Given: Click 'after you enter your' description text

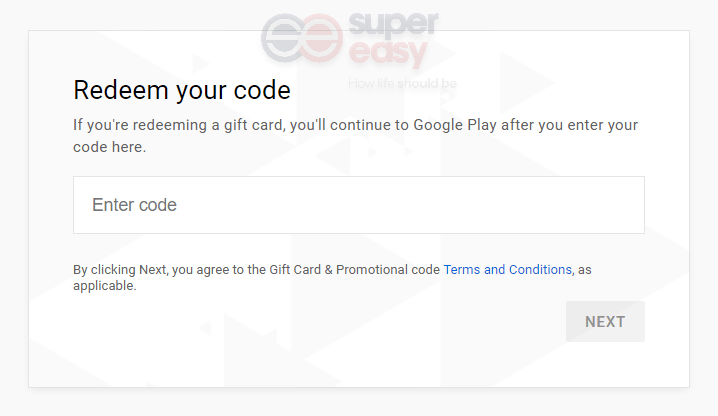Looking at the screenshot, I should pos(570,125).
